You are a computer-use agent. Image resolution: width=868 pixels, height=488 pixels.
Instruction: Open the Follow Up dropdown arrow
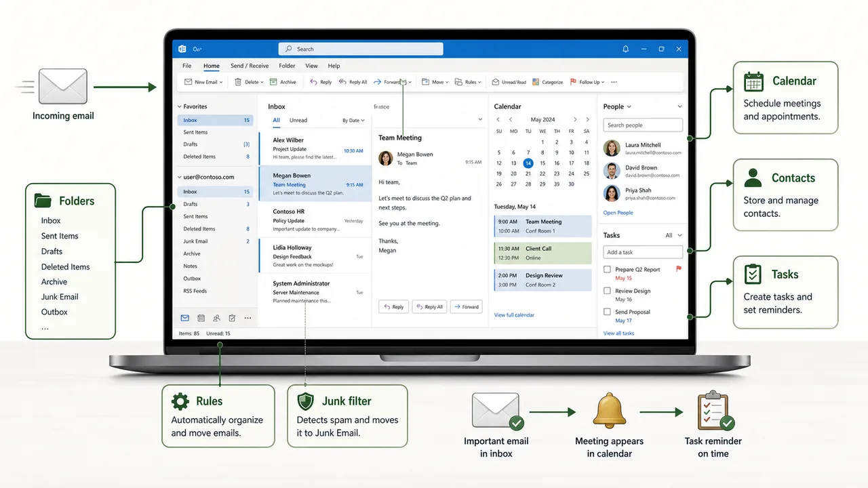(603, 82)
